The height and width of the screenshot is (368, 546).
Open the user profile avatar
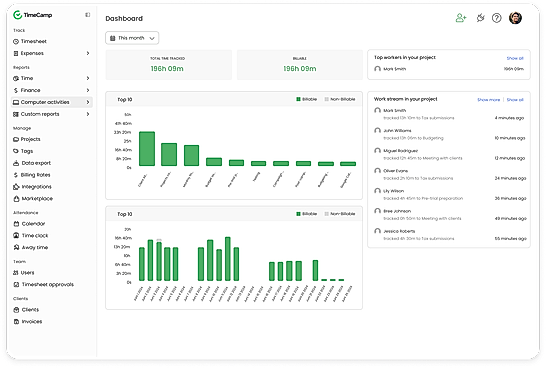(x=515, y=18)
